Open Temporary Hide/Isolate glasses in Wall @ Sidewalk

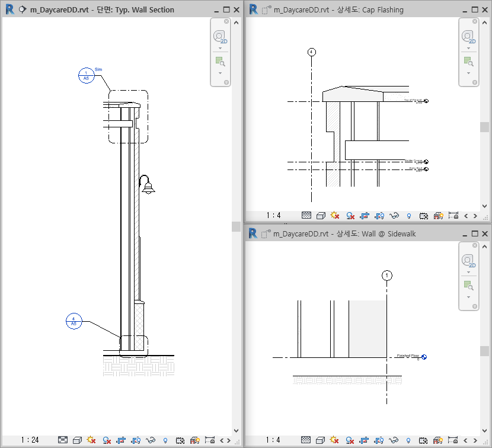point(394,440)
